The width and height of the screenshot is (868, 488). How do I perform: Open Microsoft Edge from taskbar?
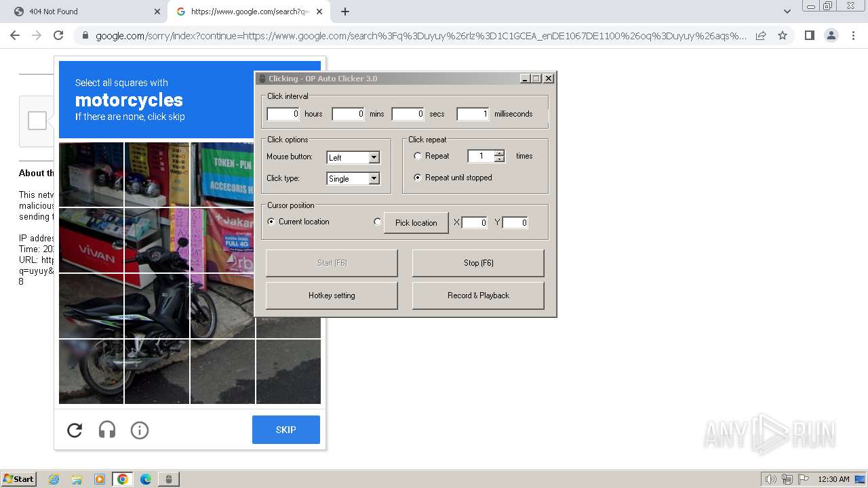tap(146, 479)
